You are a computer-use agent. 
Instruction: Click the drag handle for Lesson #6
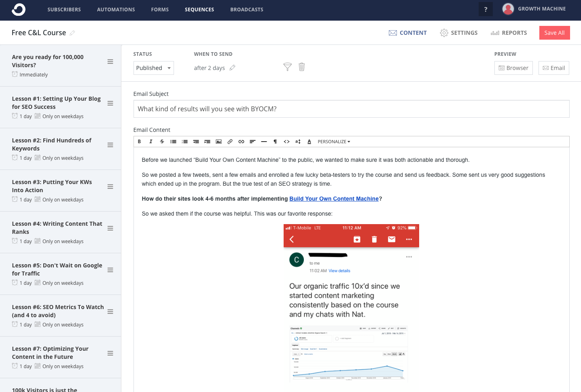tap(110, 311)
